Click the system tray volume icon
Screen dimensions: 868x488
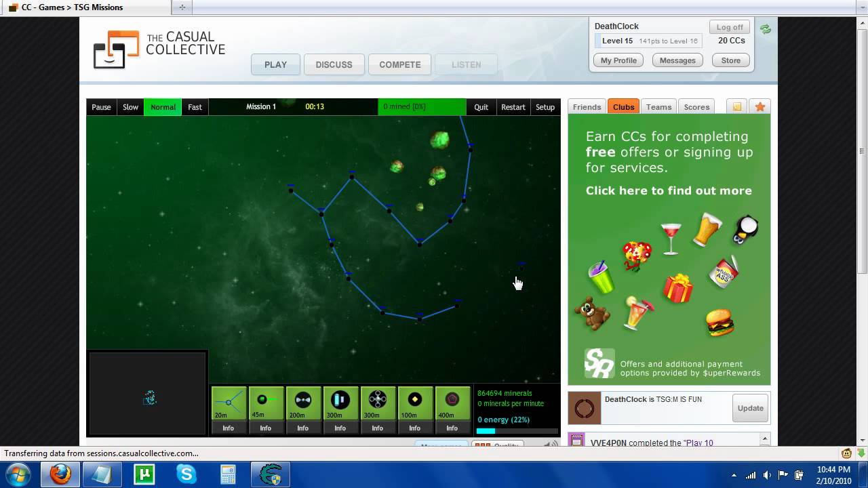(767, 475)
